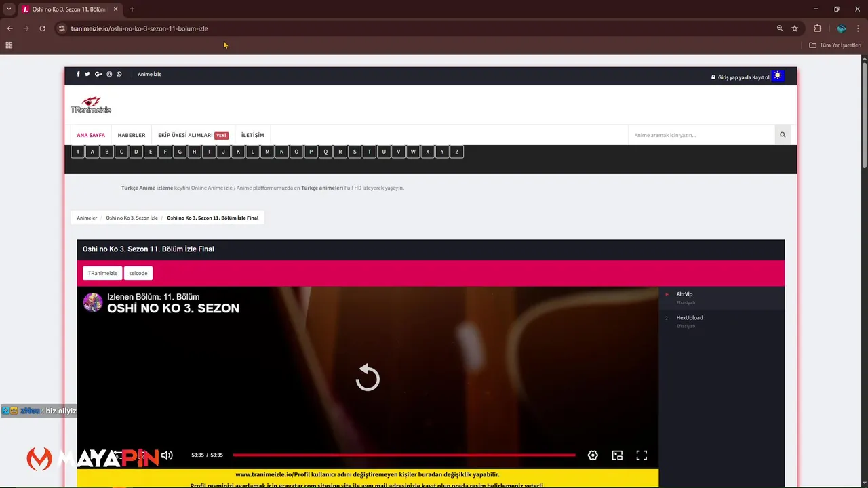Screen dimensions: 868x488
Task: Filter anime by letter S
Action: pos(355,152)
